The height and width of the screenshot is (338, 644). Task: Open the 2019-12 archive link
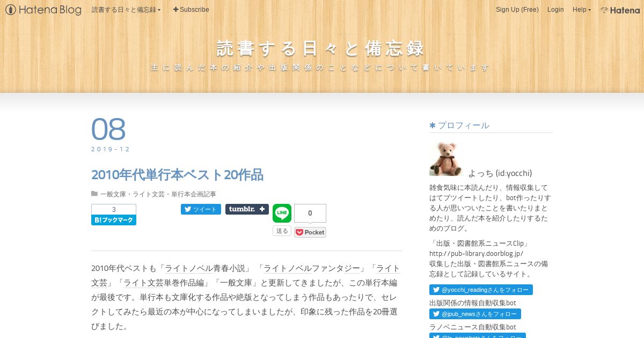(x=111, y=149)
